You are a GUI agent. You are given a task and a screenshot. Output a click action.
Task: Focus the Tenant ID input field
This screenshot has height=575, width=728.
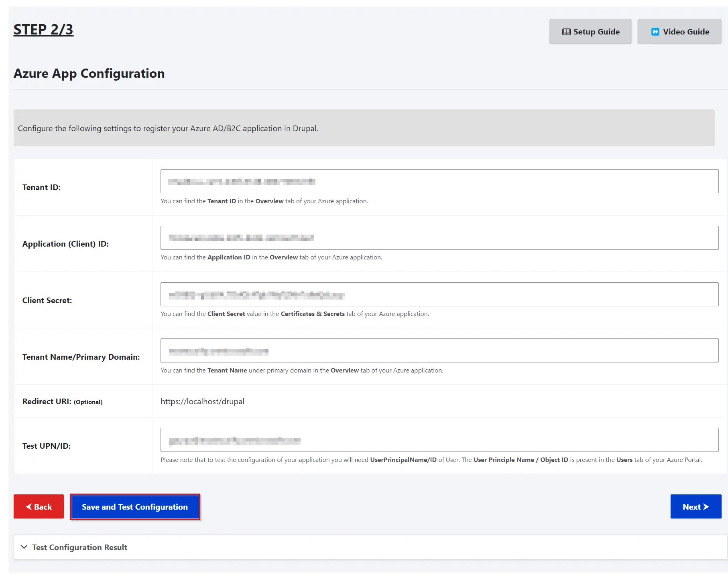(x=439, y=181)
